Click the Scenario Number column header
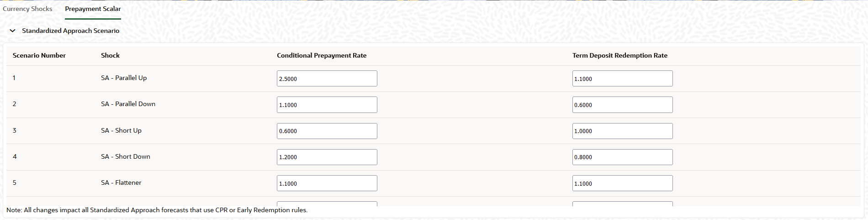The width and height of the screenshot is (868, 220). click(39, 55)
